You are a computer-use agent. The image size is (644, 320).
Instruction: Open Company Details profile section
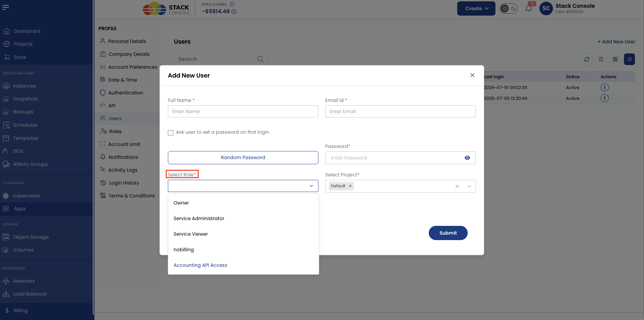[x=129, y=54]
